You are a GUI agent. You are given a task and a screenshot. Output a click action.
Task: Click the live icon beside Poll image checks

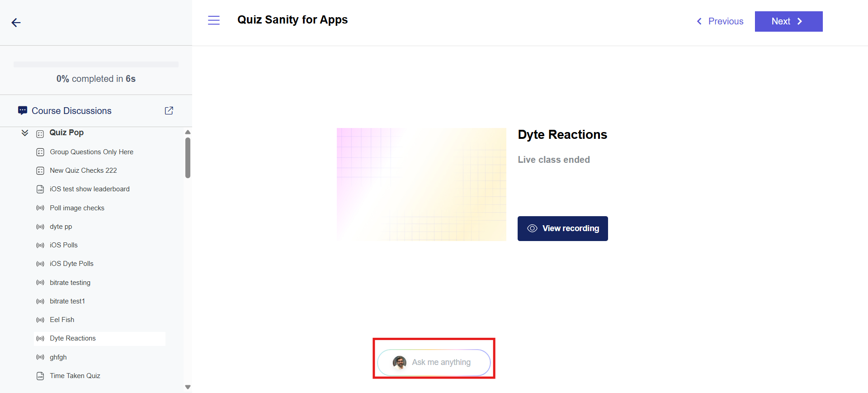click(x=40, y=208)
